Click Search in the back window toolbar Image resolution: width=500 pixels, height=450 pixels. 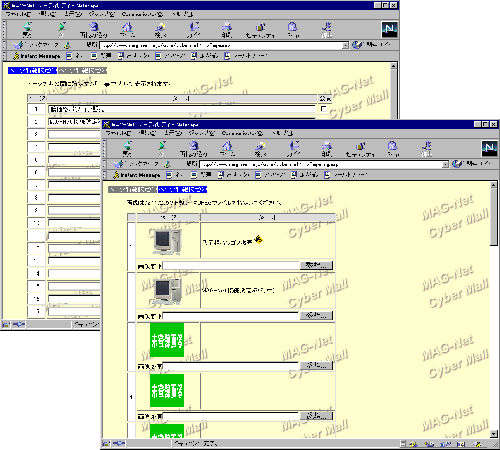coord(160,30)
